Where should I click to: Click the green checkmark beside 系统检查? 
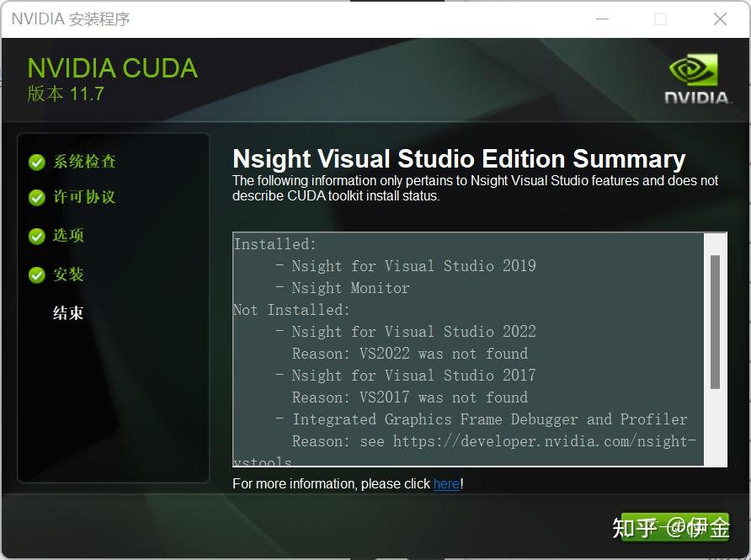point(37,162)
